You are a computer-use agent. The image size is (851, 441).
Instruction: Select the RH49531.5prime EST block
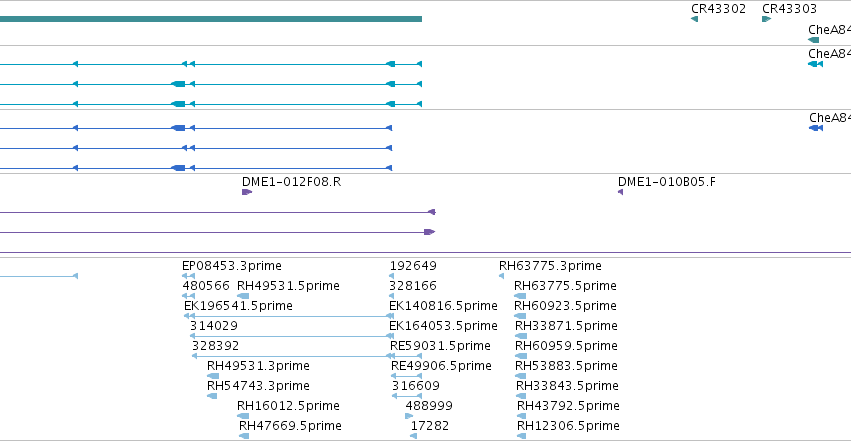243,296
